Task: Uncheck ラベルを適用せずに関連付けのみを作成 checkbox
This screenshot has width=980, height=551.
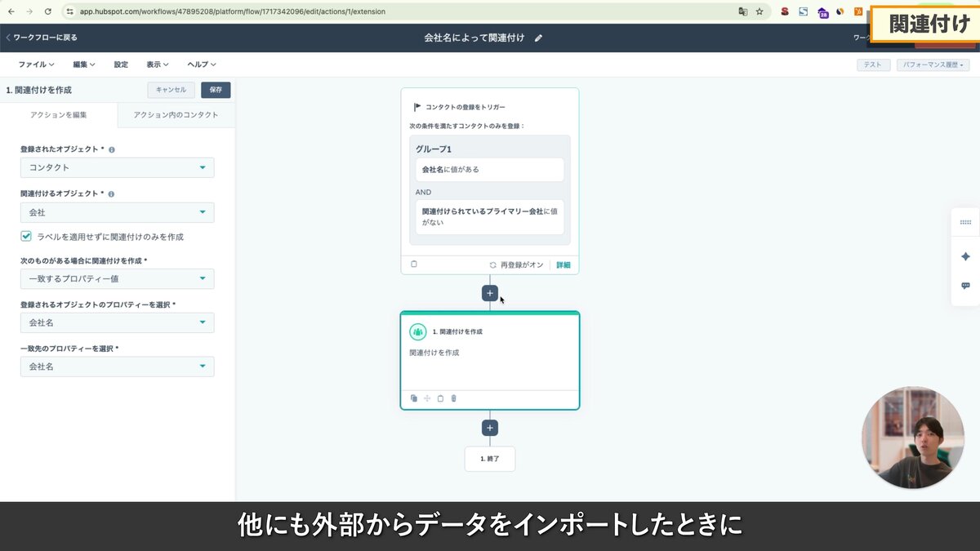Action: tap(24, 237)
